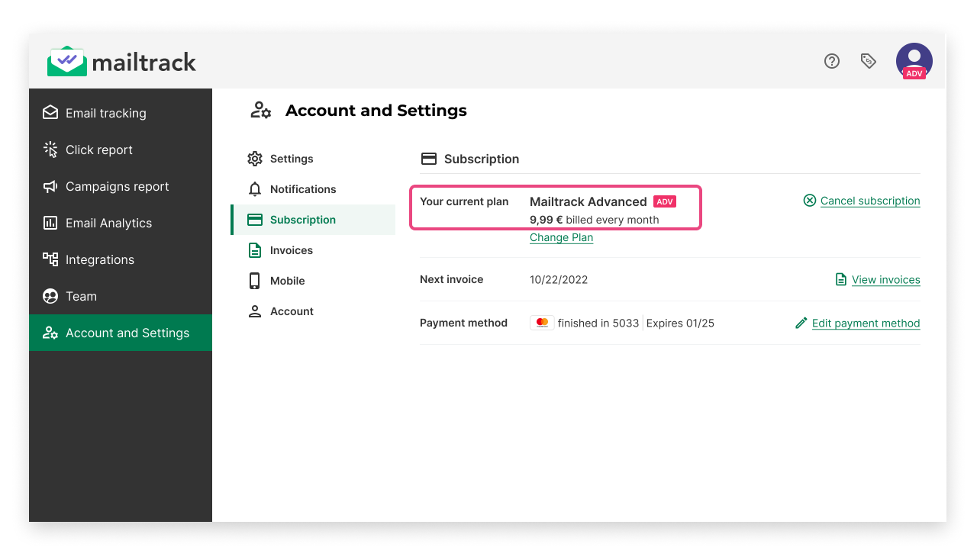This screenshot has height=560, width=977.
Task: Open the price tag offers icon
Action: (868, 61)
